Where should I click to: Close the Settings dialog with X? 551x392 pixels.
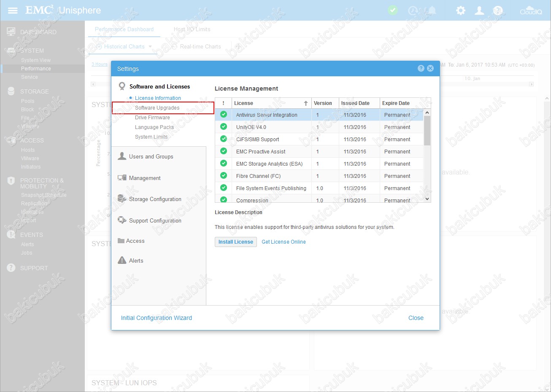pyautogui.click(x=430, y=68)
